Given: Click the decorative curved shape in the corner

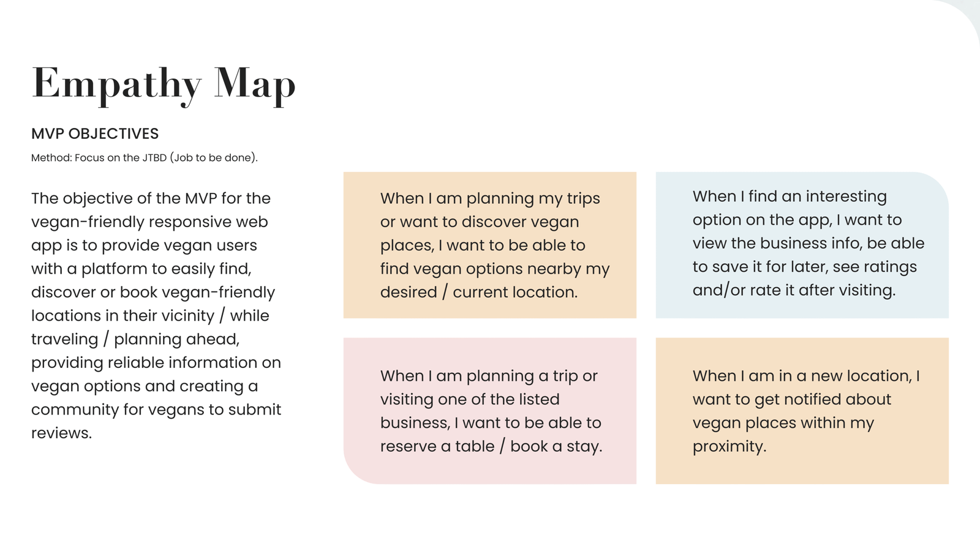Looking at the screenshot, I should [966, 15].
